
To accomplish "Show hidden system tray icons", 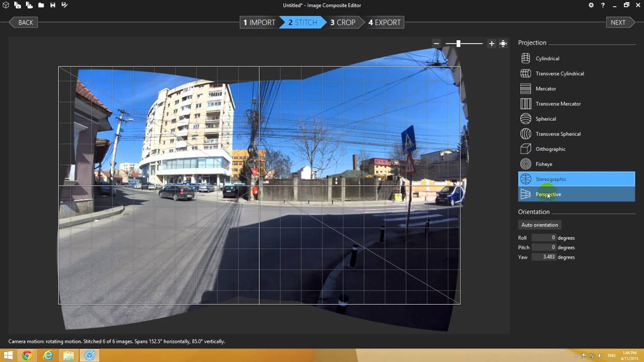I will pos(576,355).
